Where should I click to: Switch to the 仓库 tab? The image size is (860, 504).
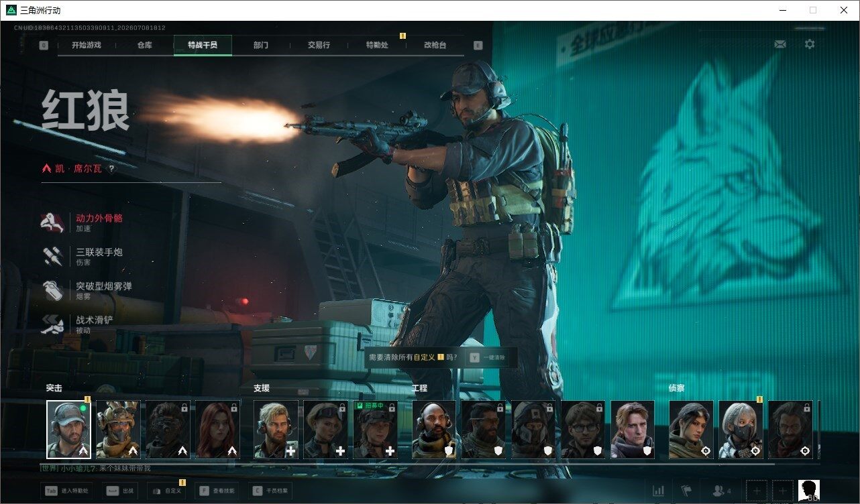coord(145,45)
